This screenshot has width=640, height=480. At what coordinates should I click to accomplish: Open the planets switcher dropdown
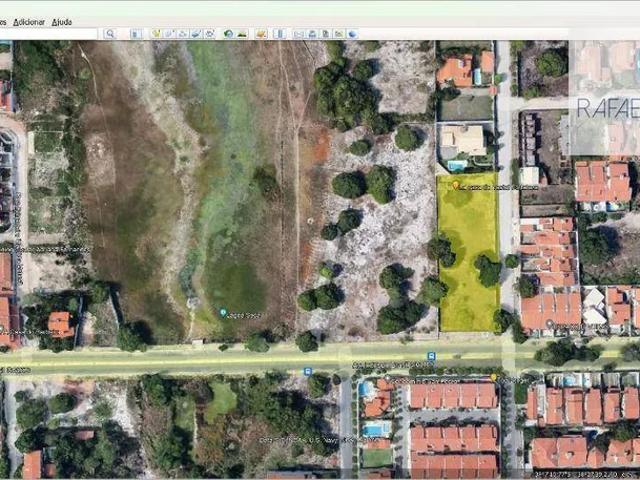261,33
